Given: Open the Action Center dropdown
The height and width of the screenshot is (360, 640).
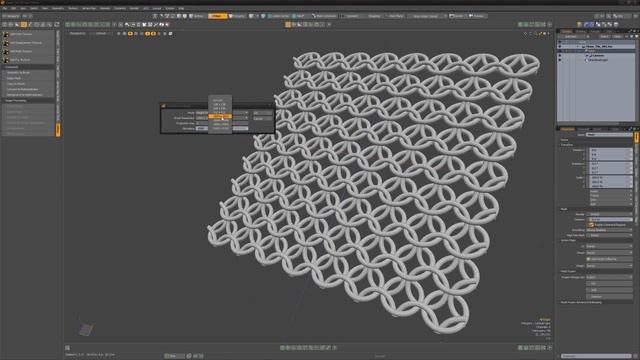Looking at the screenshot, I should (x=278, y=16).
